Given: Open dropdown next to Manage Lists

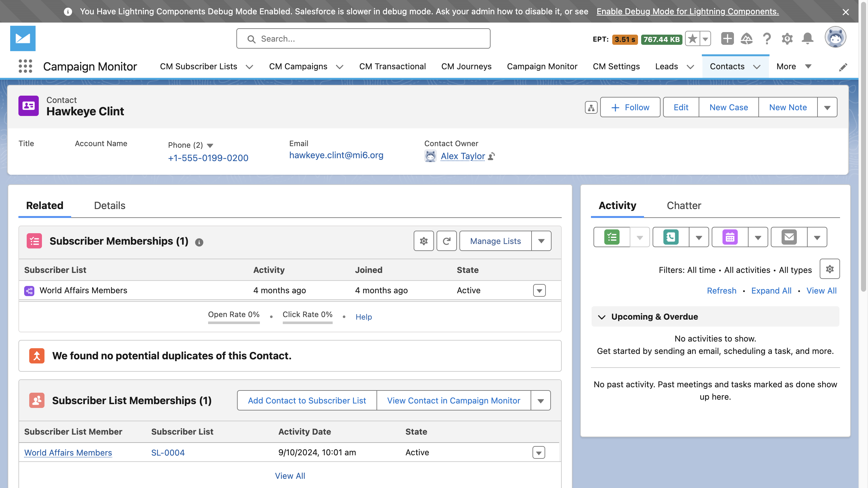Looking at the screenshot, I should point(541,241).
